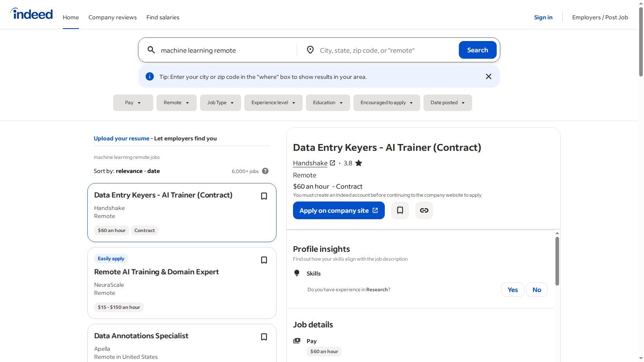Expand the Job Type filter
This screenshot has height=362, width=644.
tap(220, 103)
